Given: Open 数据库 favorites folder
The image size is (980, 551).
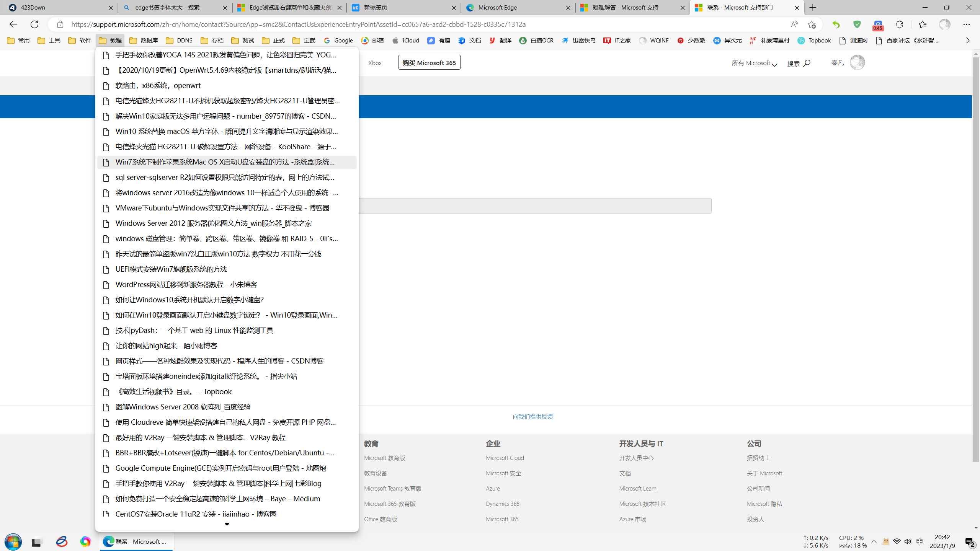Looking at the screenshot, I should (144, 41).
